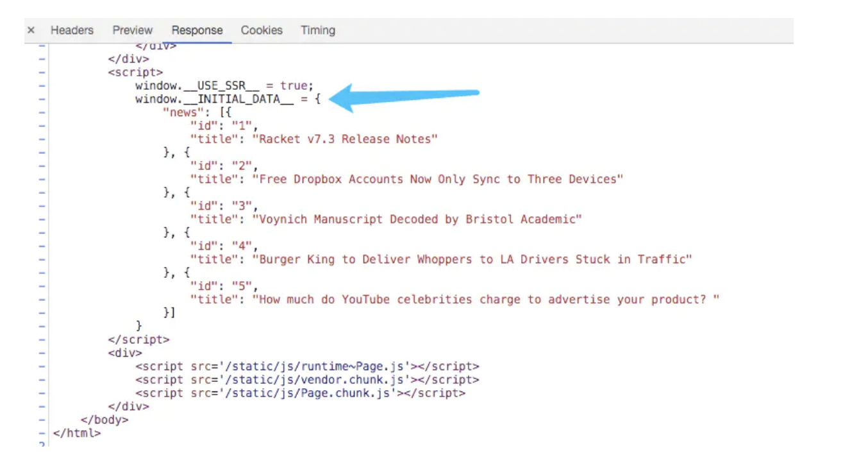Open the Preview tab
The width and height of the screenshot is (868, 462).
pos(133,30)
